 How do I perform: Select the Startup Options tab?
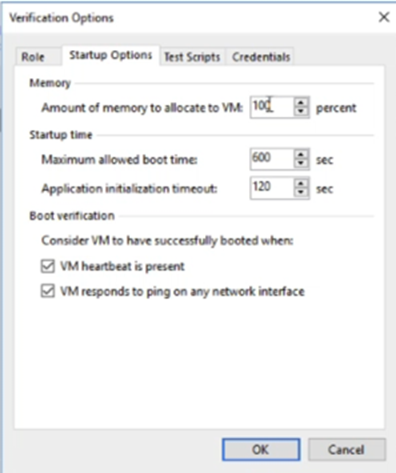(111, 55)
